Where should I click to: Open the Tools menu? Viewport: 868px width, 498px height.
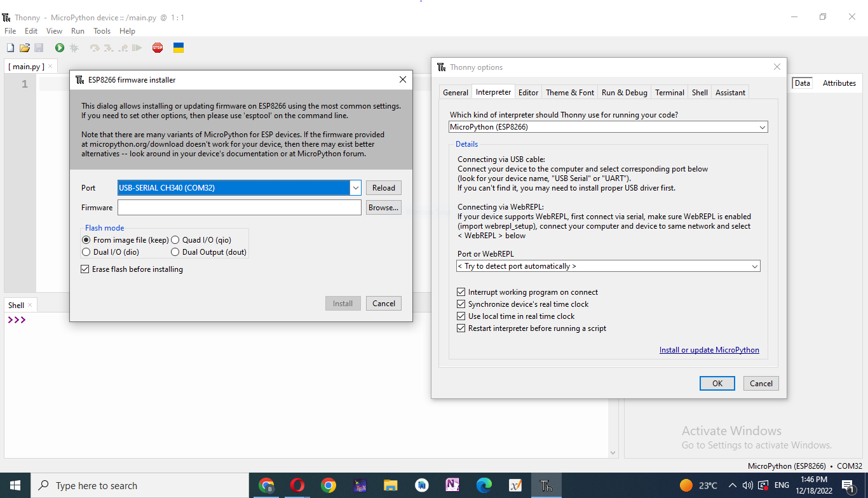click(102, 30)
